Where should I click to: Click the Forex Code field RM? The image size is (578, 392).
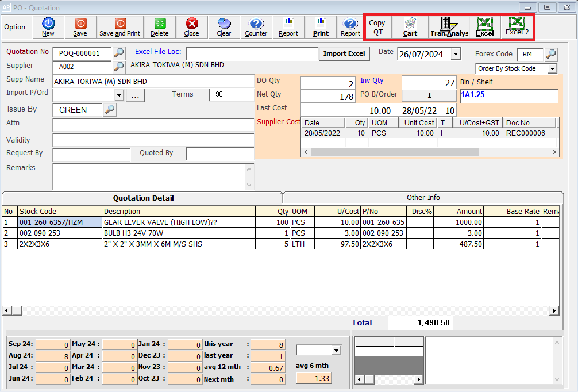click(x=530, y=54)
